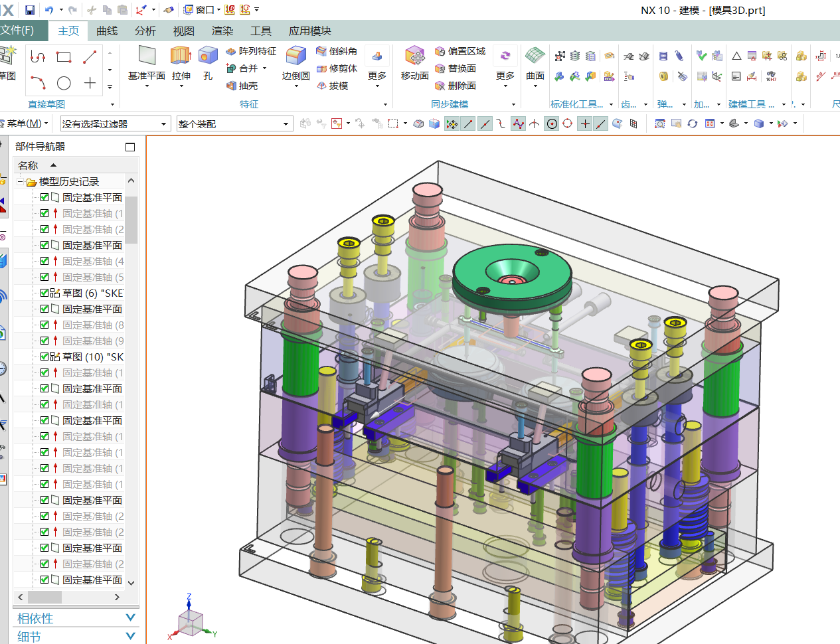Click the 10H7 tolerance icon

point(771,76)
